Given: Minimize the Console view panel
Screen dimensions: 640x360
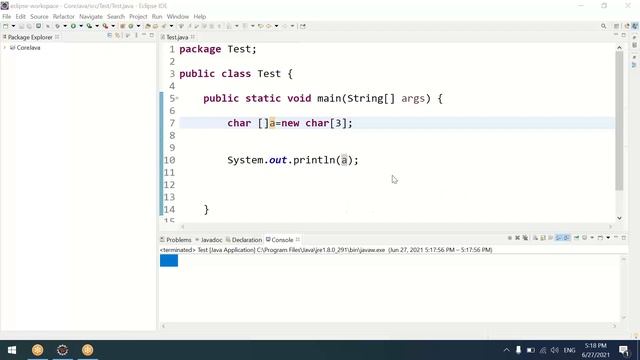Looking at the screenshot, I should [x=616, y=237].
